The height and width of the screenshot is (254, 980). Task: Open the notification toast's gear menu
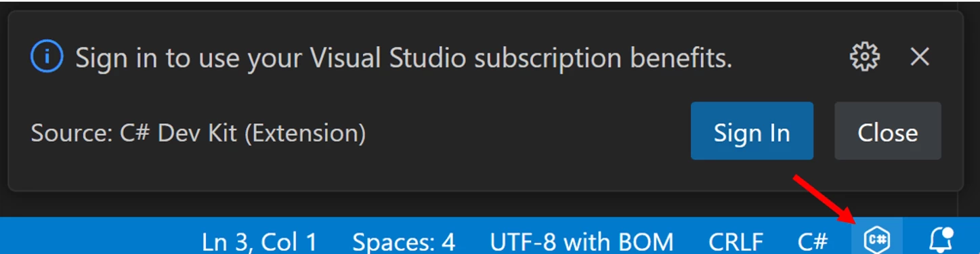(x=864, y=57)
